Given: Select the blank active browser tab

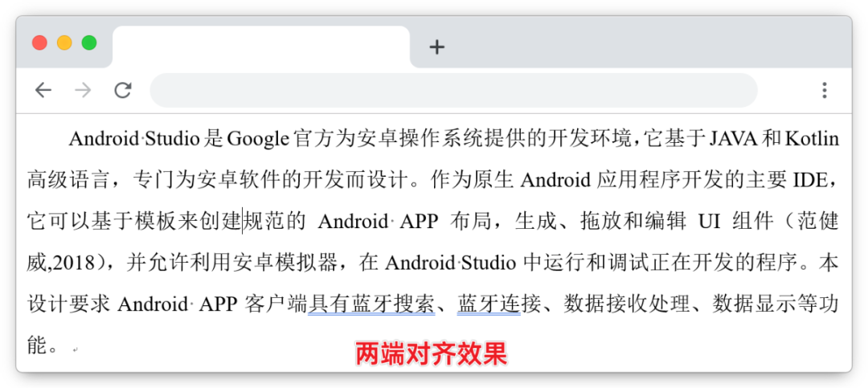Looking at the screenshot, I should (260, 47).
